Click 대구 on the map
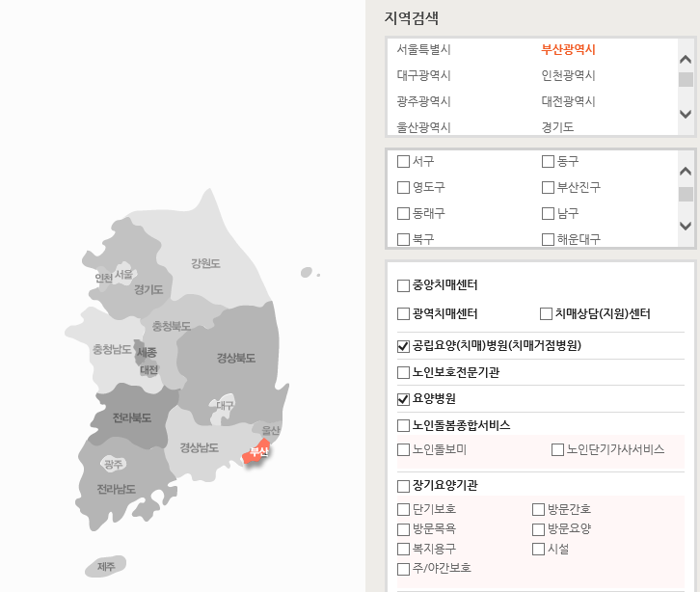This screenshot has width=700, height=592. (225, 405)
